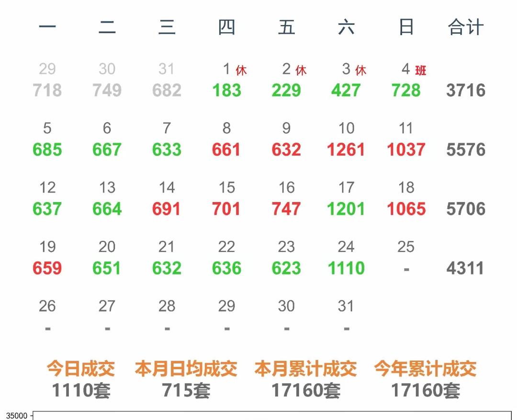Click the red value 1065 under date 18

click(406, 209)
